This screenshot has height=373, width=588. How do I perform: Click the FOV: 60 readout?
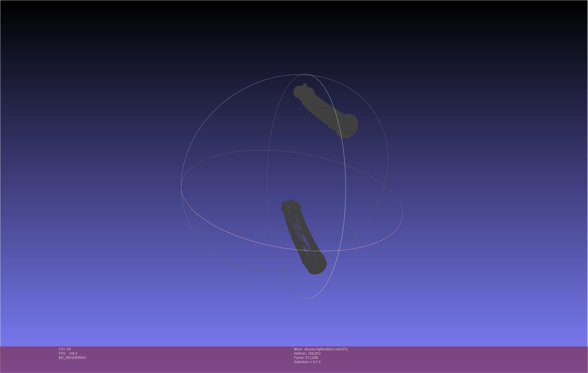coord(65,349)
